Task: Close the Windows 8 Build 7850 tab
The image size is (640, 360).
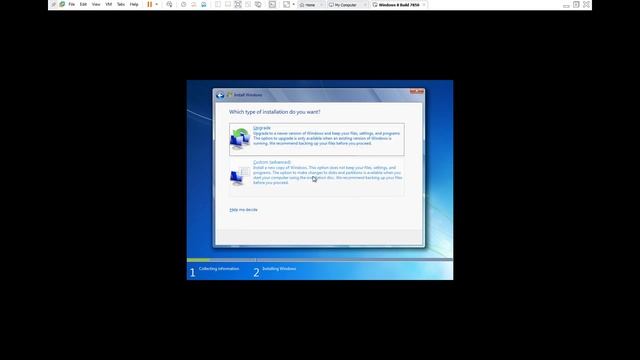Action: [x=424, y=5]
